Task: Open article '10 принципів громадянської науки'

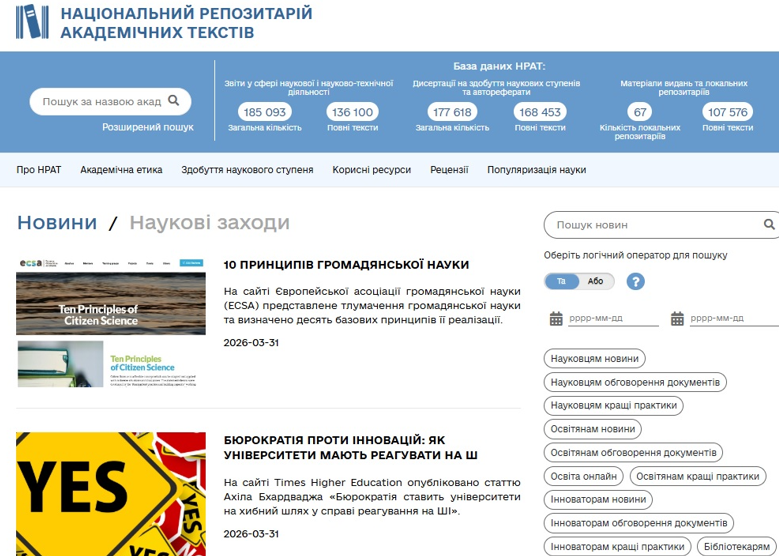Action: point(346,265)
